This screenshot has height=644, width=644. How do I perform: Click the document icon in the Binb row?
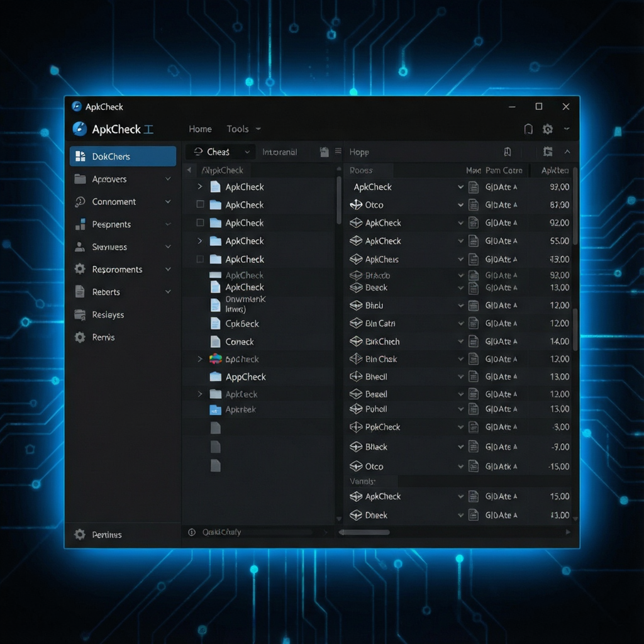[474, 305]
